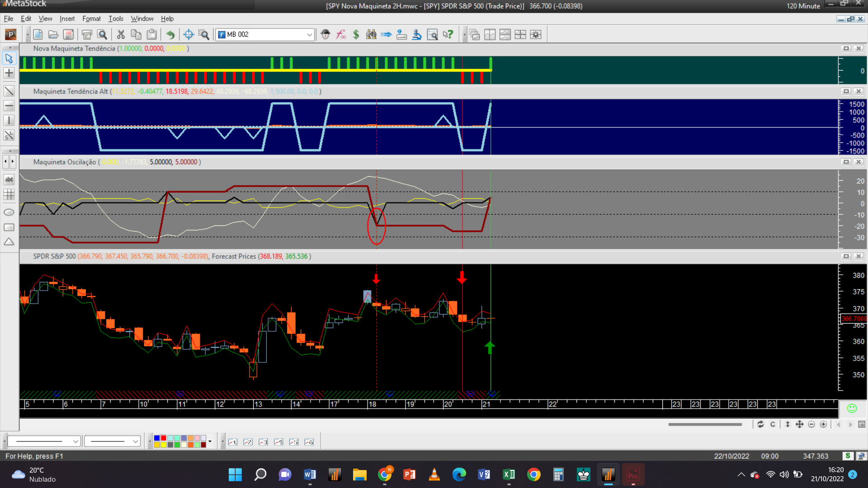The image size is (868, 488).
Task: Expand the color palette dropdown arrow
Action: [210, 441]
